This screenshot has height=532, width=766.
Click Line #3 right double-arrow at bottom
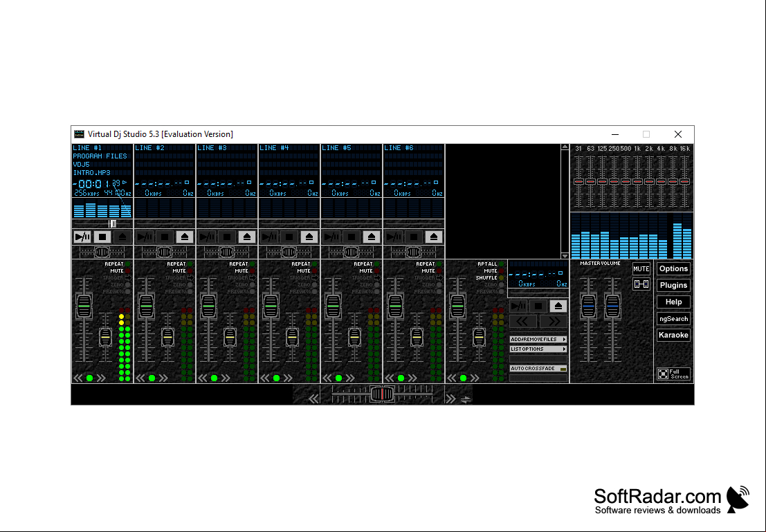click(226, 378)
